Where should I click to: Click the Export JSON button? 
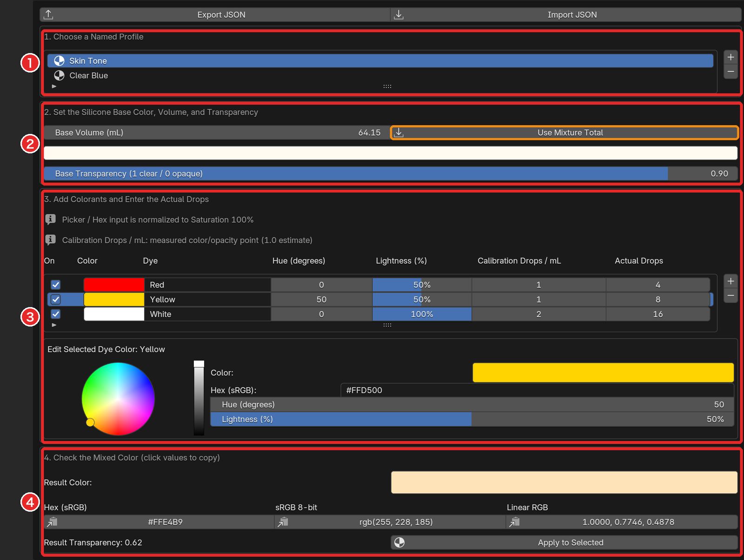pyautogui.click(x=215, y=14)
